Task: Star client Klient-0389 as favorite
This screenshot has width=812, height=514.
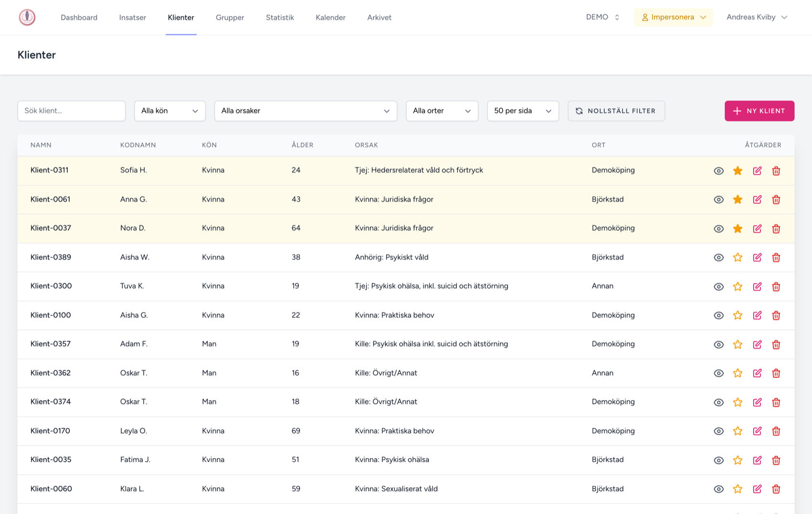Action: click(x=737, y=257)
